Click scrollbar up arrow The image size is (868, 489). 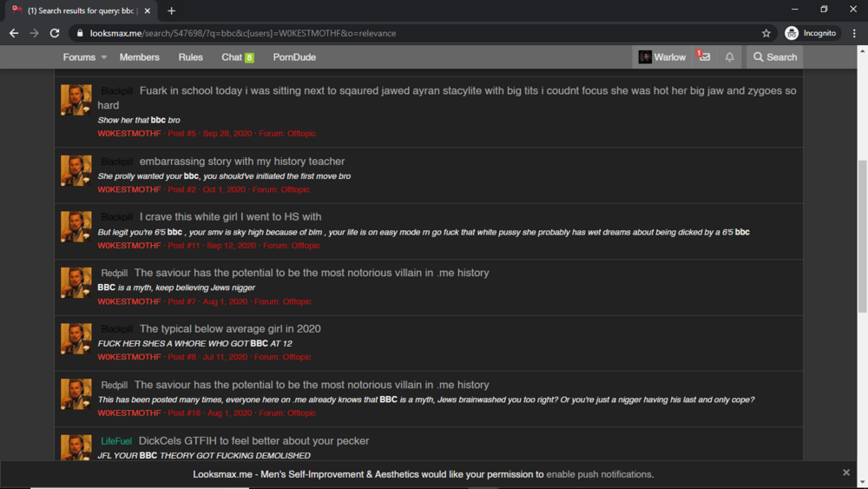pos(863,50)
